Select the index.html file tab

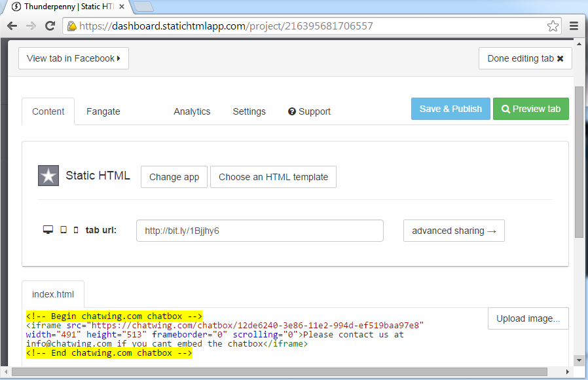pos(53,294)
